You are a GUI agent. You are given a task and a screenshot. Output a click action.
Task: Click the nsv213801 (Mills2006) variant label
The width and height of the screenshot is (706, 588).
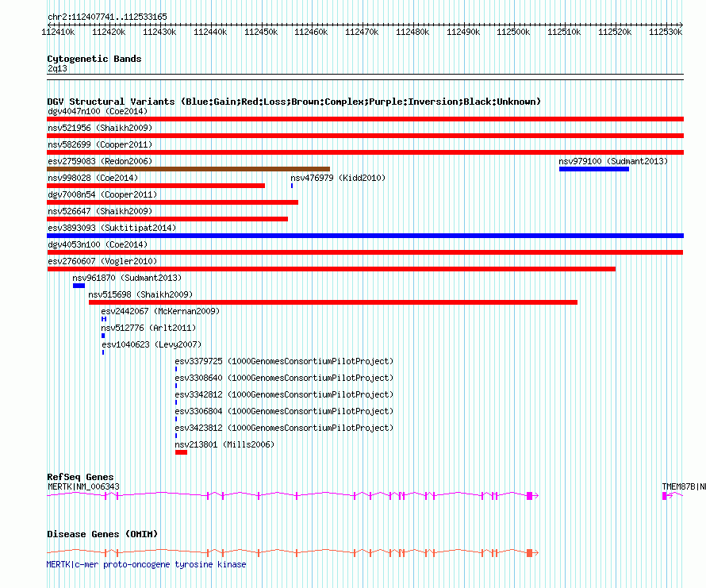[x=224, y=444]
